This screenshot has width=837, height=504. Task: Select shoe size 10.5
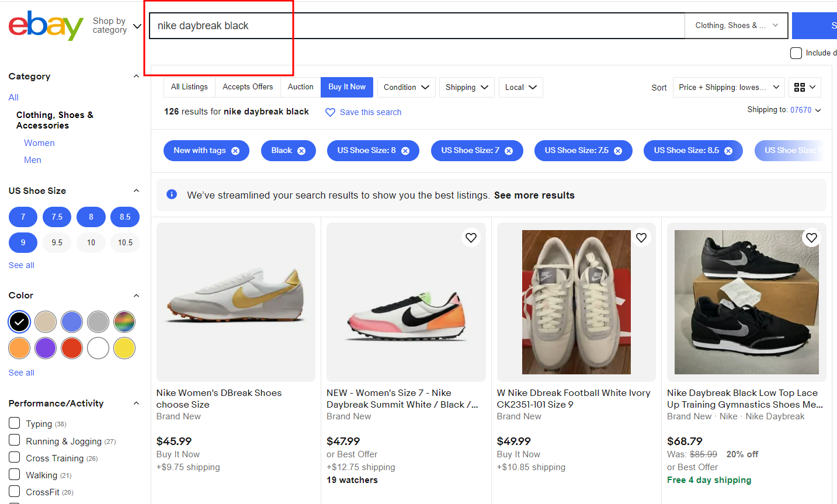coord(125,242)
